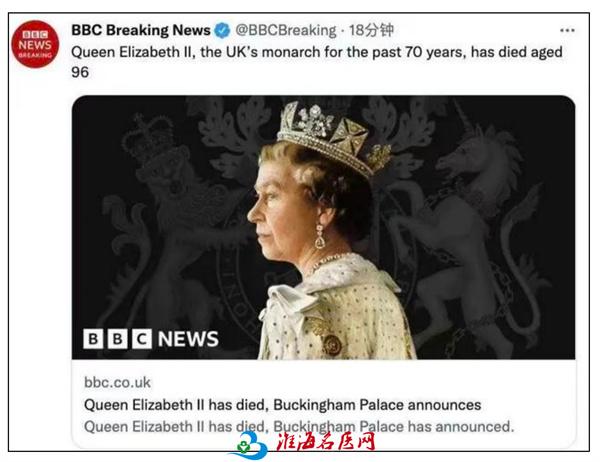
Task: Click the red 淮海名医网 watermark text
Action: tap(326, 442)
